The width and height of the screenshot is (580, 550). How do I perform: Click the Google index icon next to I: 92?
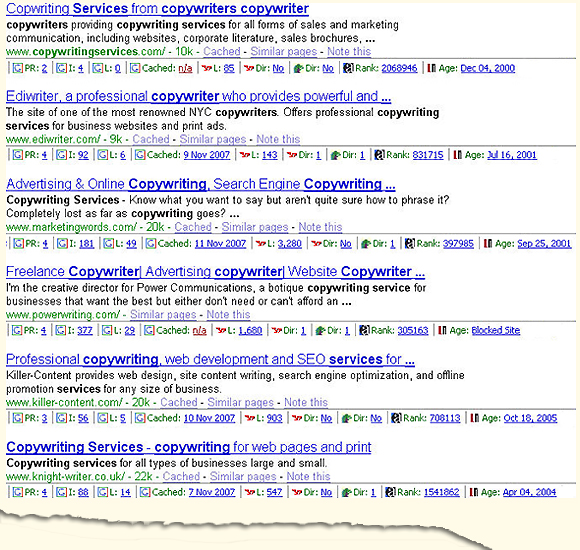point(61,155)
